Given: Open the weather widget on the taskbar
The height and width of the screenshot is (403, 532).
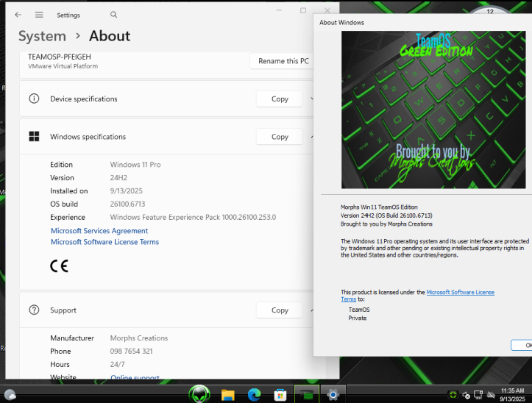Looking at the screenshot, I should pyautogui.click(x=10, y=395).
